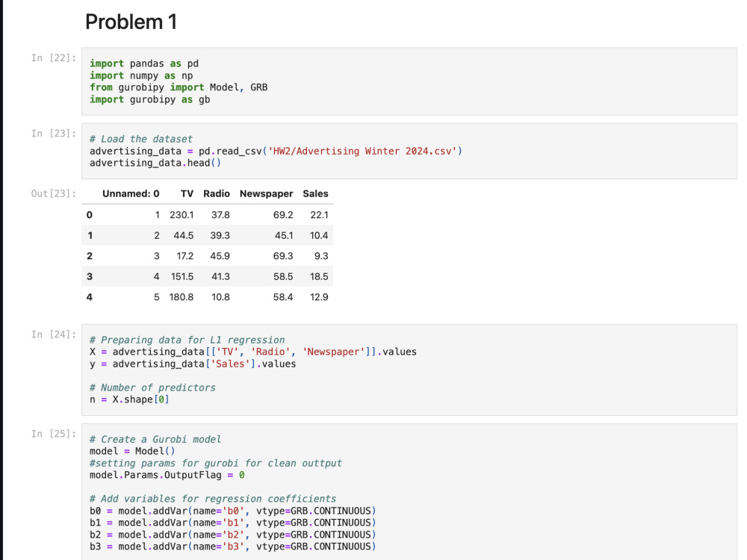Screen dimensions: 747x560
Task: Click the b1 = model.addVar line
Action: point(233,523)
